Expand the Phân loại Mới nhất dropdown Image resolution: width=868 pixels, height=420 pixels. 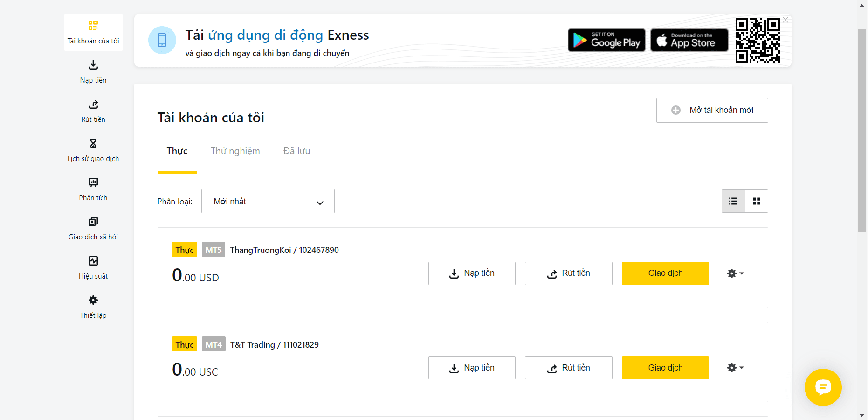click(x=268, y=201)
